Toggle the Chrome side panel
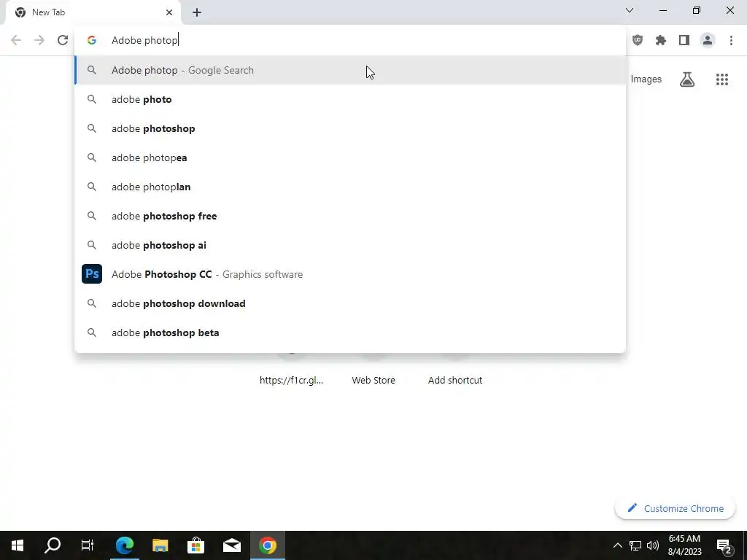This screenshot has width=747, height=560. [x=684, y=40]
